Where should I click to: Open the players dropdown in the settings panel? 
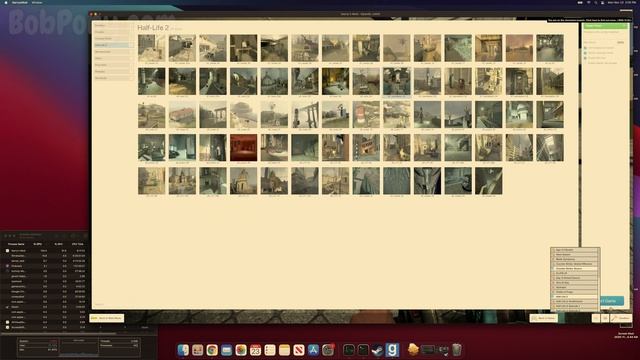620,42
